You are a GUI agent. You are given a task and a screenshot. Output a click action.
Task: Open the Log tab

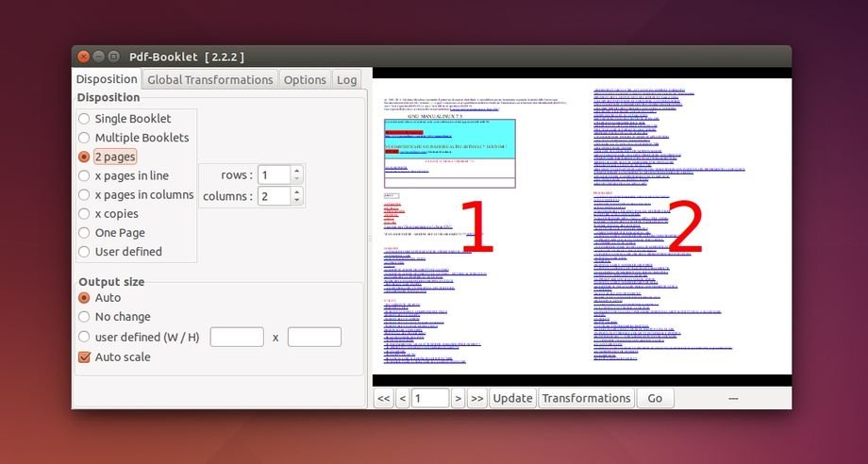346,79
